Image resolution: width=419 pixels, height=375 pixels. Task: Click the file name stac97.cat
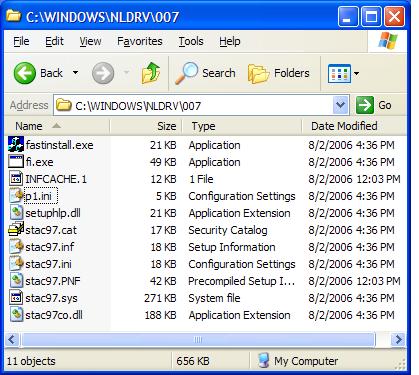coord(51,230)
